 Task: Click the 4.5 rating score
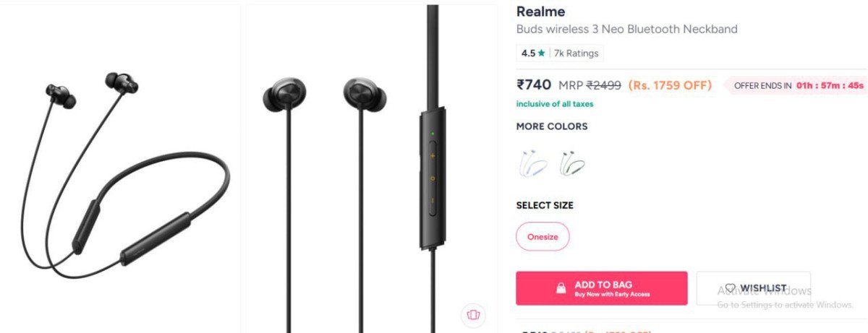tap(528, 53)
